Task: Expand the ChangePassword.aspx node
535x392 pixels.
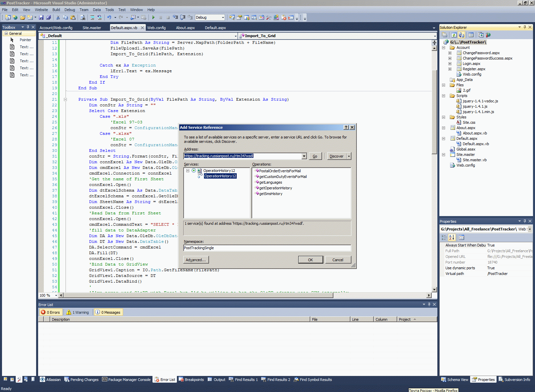Action: pos(450,53)
